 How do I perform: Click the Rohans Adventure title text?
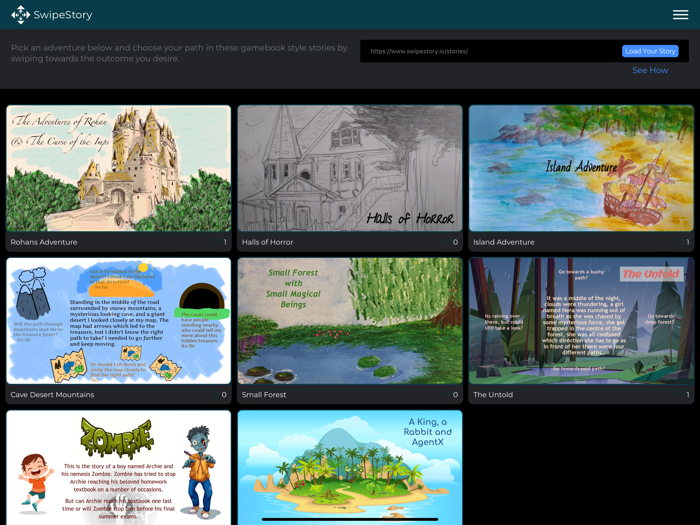(x=44, y=242)
